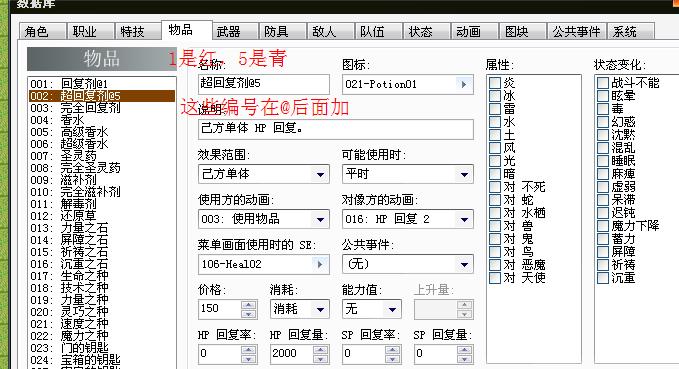Toggle the 战斗不能 state checkbox
This screenshot has width=679, height=369.
603,83
